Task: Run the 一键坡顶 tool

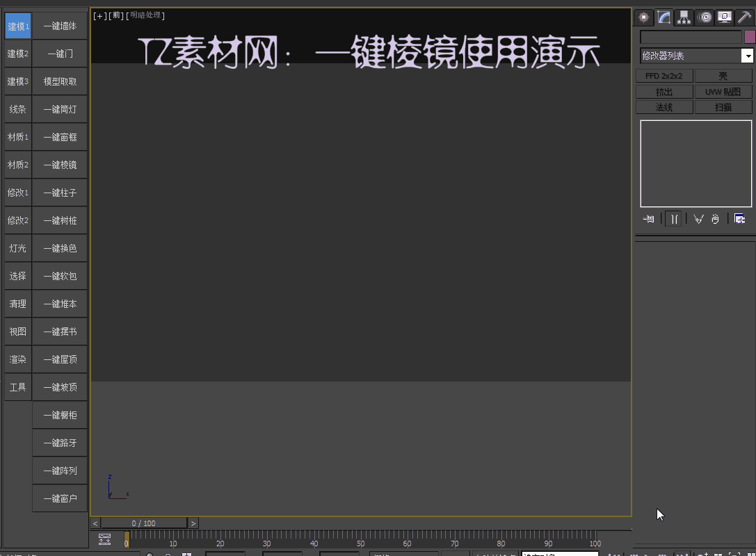Action: pos(60,387)
